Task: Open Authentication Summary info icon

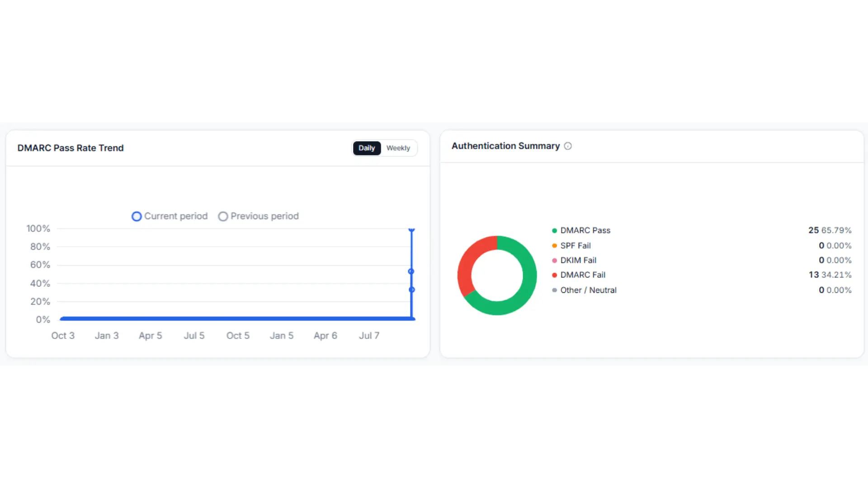Action: click(x=568, y=146)
